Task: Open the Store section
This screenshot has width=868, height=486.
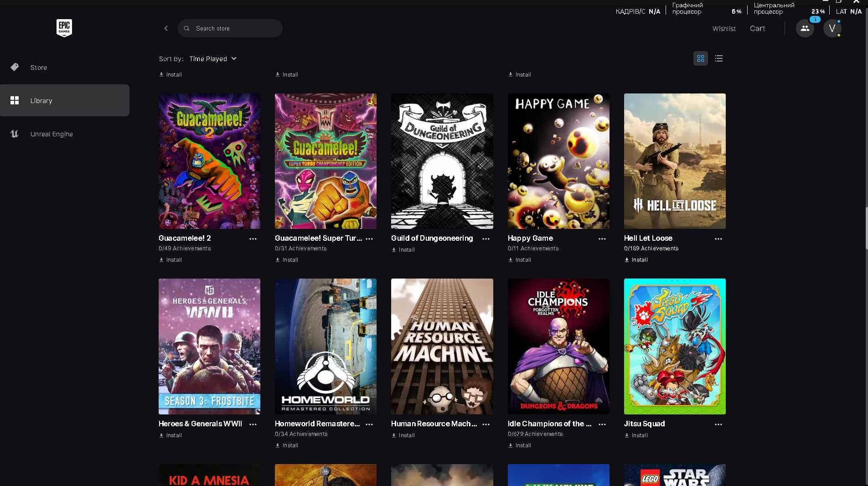Action: point(65,67)
